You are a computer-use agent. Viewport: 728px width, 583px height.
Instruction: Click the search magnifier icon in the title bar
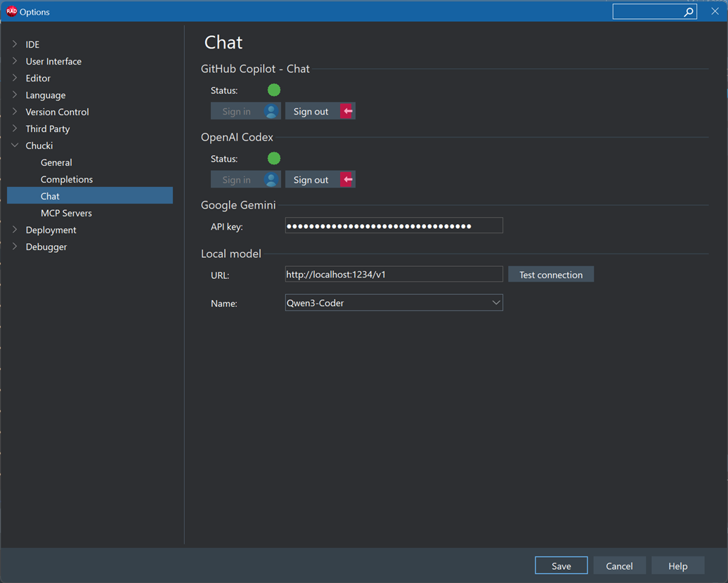pyautogui.click(x=689, y=11)
